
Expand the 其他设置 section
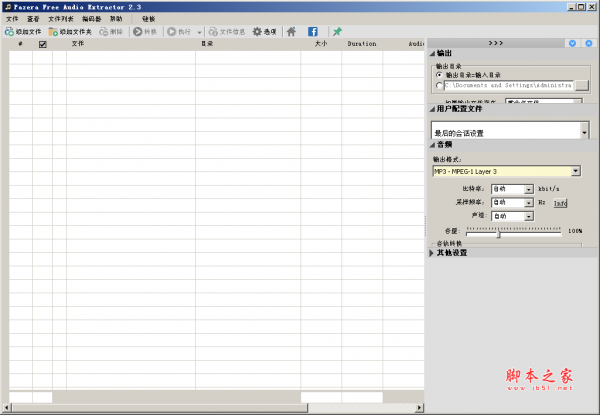click(x=432, y=253)
